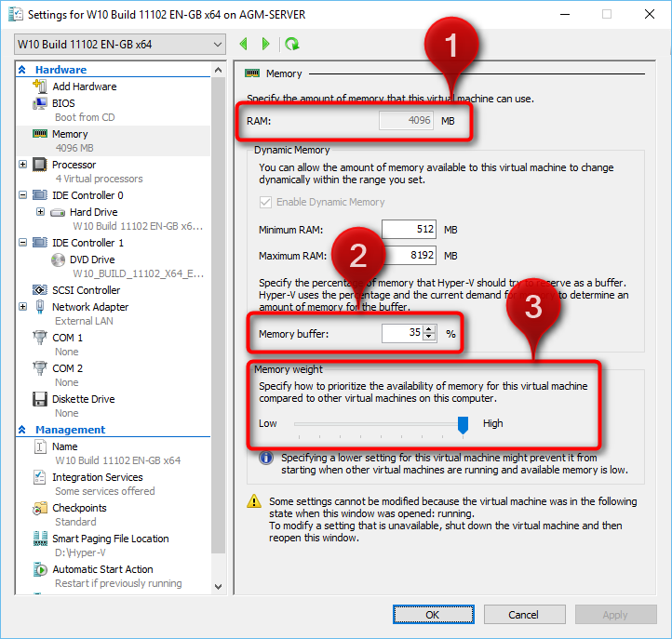672x639 pixels.
Task: Click the Settings window title bar icon
Action: [16, 14]
